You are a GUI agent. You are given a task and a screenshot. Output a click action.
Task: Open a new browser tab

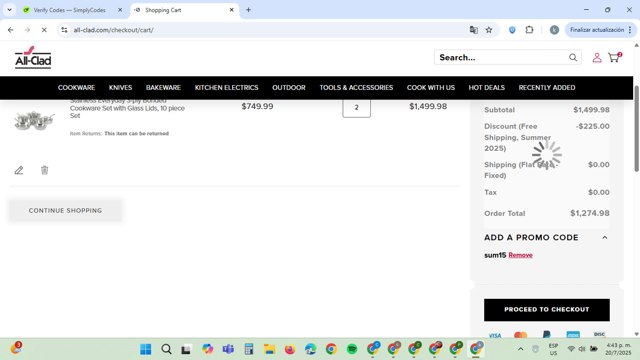pyautogui.click(x=248, y=10)
